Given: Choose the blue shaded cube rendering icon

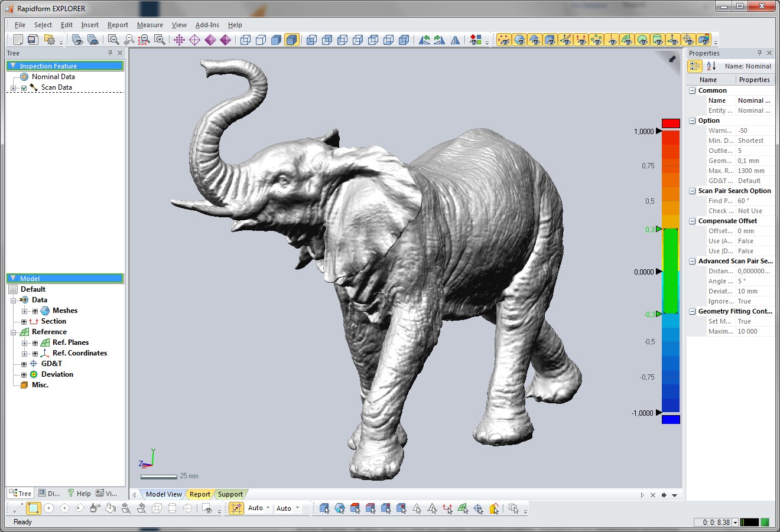Looking at the screenshot, I should tap(276, 40).
